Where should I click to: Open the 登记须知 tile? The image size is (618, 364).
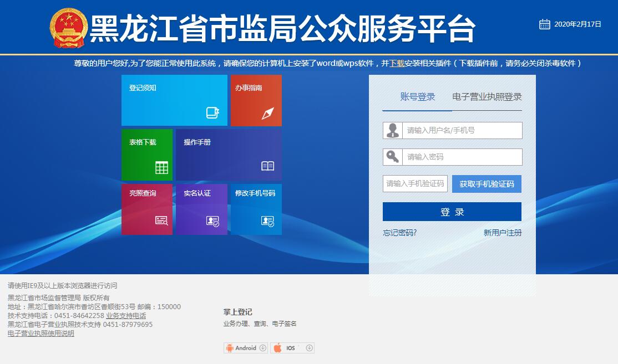click(174, 100)
